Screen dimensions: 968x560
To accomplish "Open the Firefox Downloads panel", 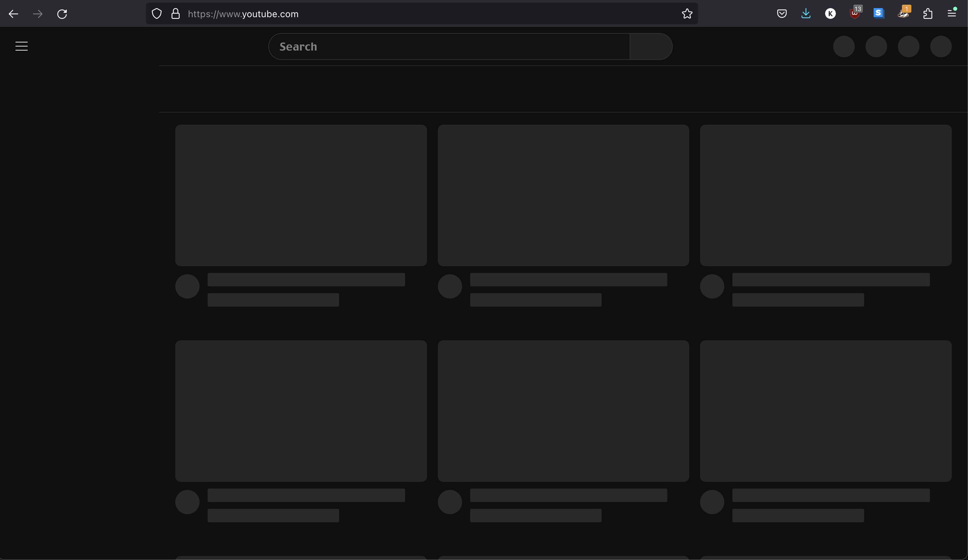I will [806, 13].
